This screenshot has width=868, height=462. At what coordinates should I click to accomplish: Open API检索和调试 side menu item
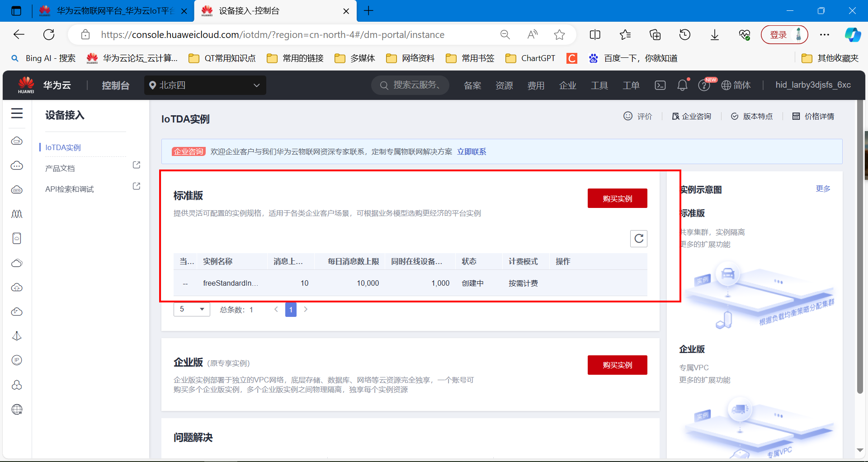(70, 189)
